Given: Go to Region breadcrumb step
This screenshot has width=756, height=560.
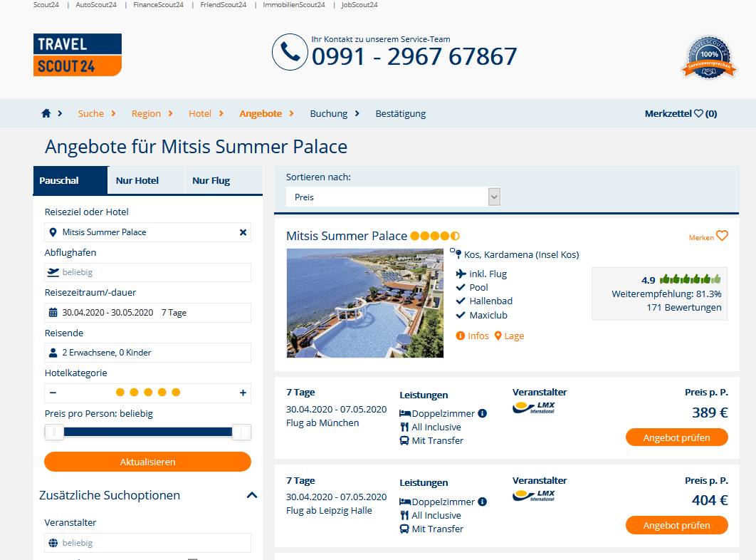Looking at the screenshot, I should (146, 113).
